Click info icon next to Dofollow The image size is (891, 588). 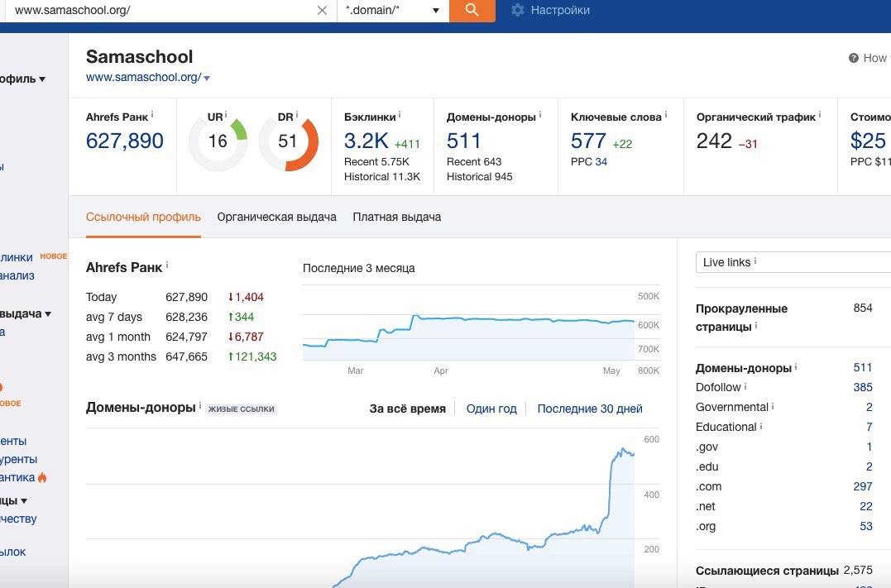click(x=745, y=386)
